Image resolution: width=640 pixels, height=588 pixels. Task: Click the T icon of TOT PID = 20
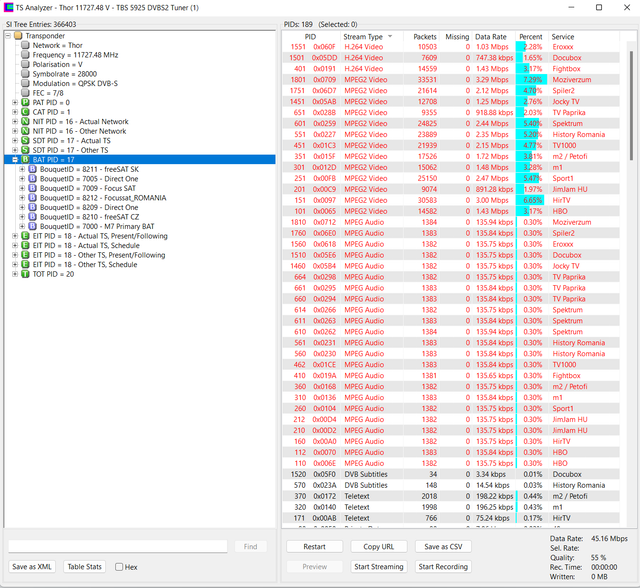coord(25,274)
